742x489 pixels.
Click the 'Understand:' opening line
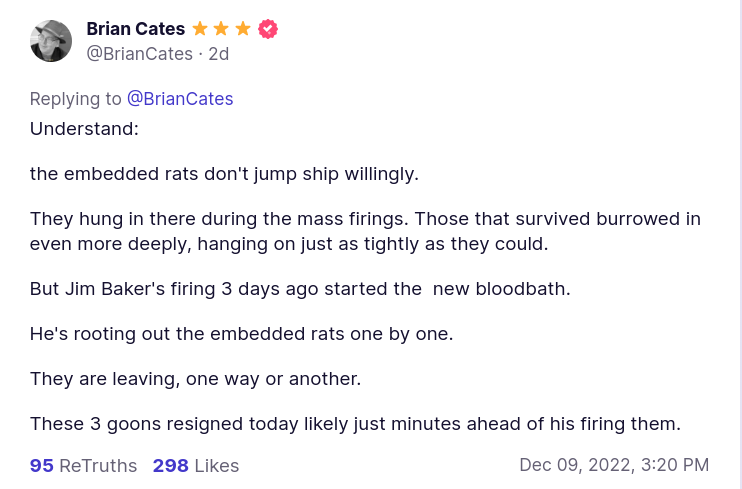(x=84, y=129)
